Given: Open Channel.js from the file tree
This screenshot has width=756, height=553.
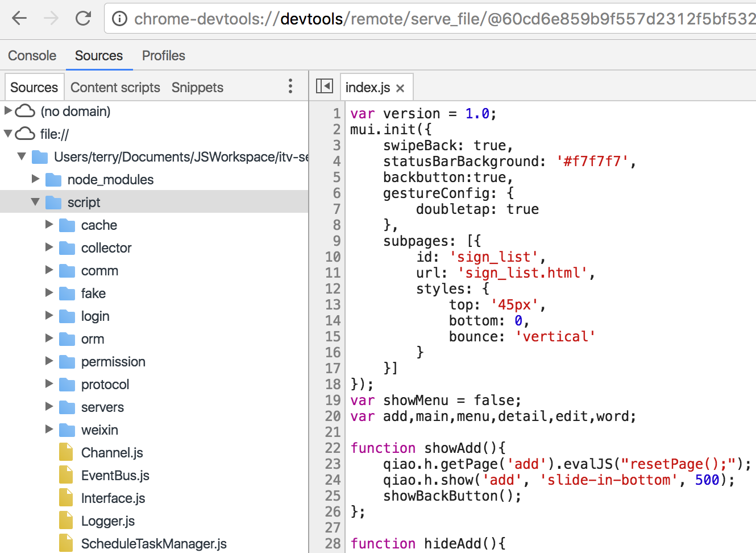Looking at the screenshot, I should [x=112, y=453].
